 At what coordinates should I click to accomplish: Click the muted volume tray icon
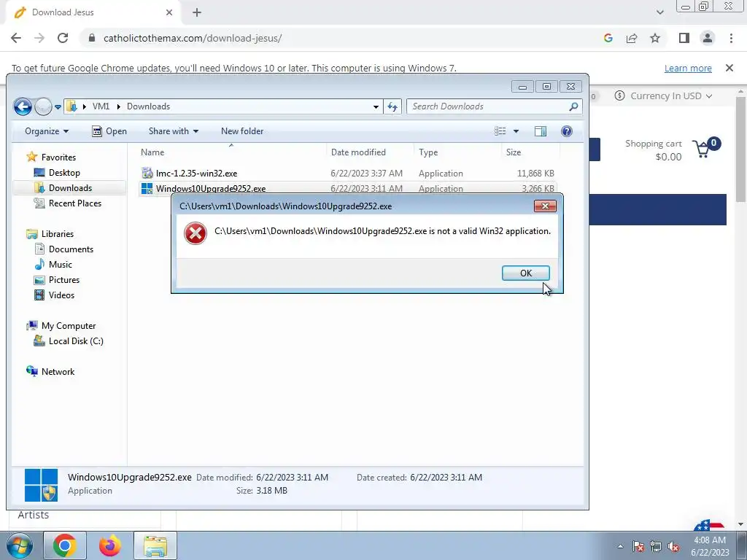[x=673, y=546]
